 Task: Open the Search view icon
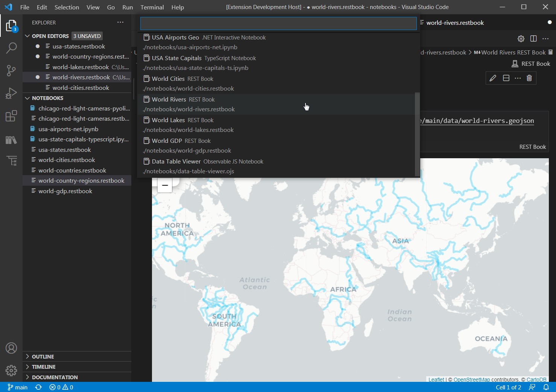[11, 48]
